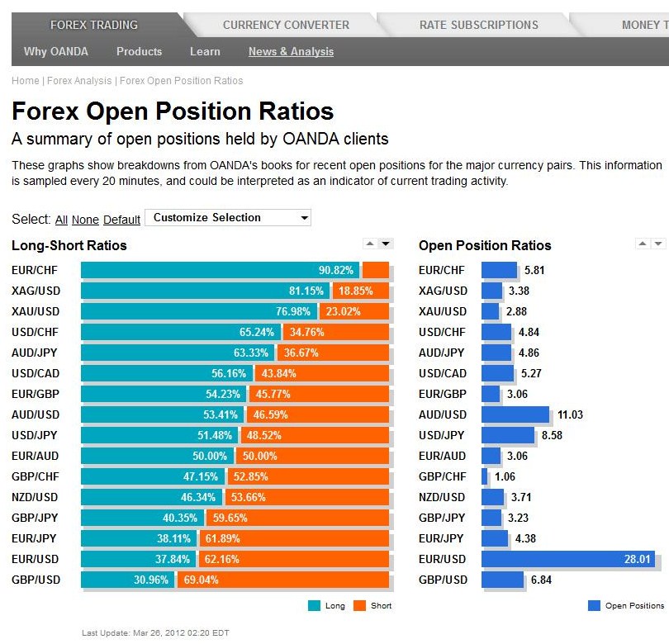Switch to the Forex Trading tab
This screenshot has width=669, height=644.
click(94, 25)
